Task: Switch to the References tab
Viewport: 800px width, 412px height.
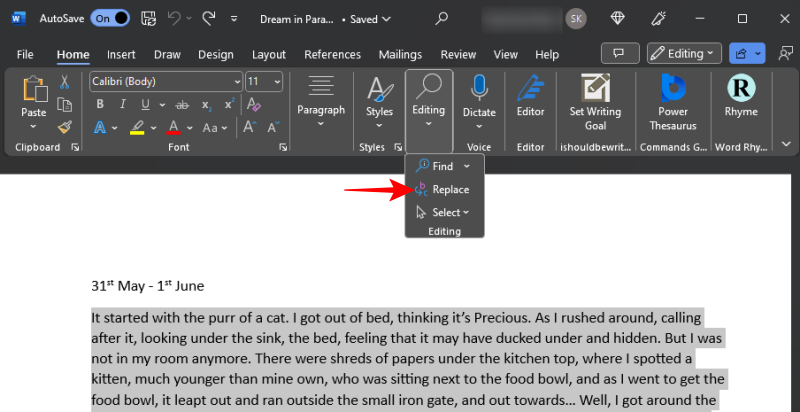Action: coord(332,54)
